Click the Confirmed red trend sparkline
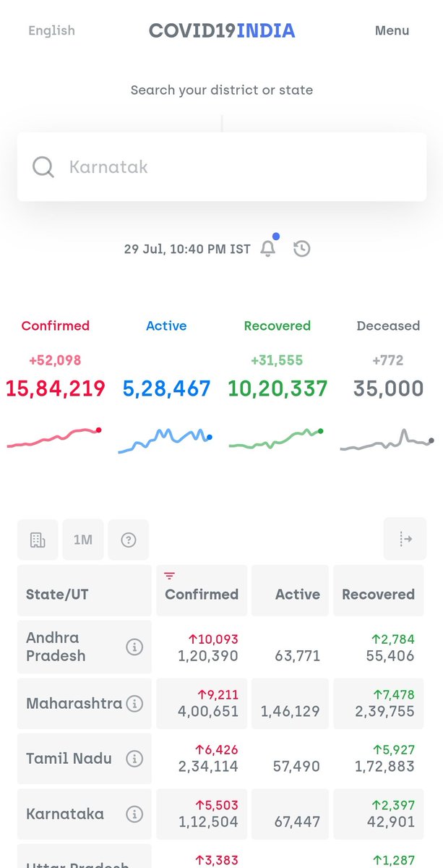Image resolution: width=443 pixels, height=868 pixels. [x=54, y=438]
